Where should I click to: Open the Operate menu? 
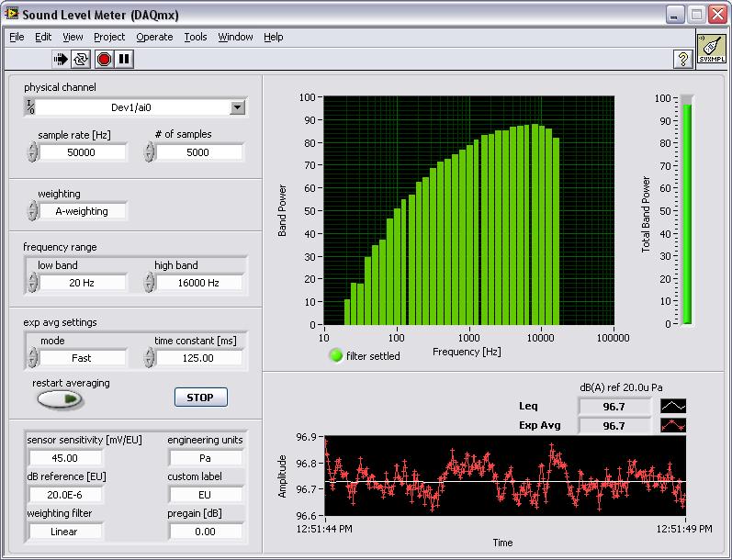tap(154, 37)
